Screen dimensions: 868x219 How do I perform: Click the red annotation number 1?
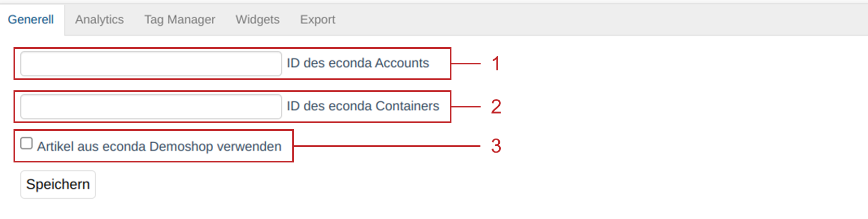tap(496, 63)
